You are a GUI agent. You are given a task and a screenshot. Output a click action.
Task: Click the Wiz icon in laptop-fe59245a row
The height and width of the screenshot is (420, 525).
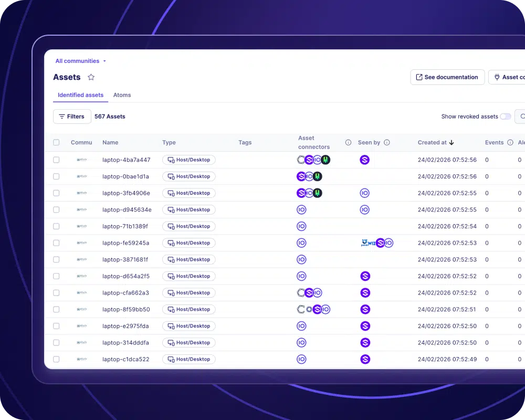371,243
